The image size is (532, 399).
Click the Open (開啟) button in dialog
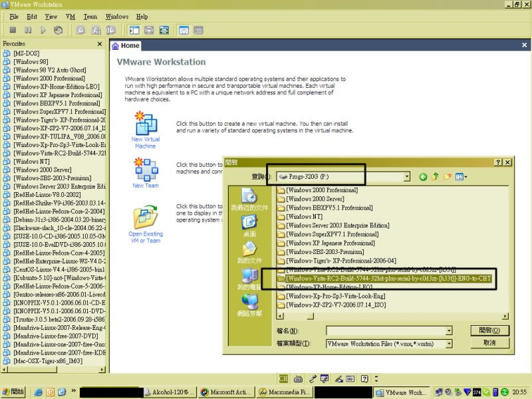click(489, 331)
